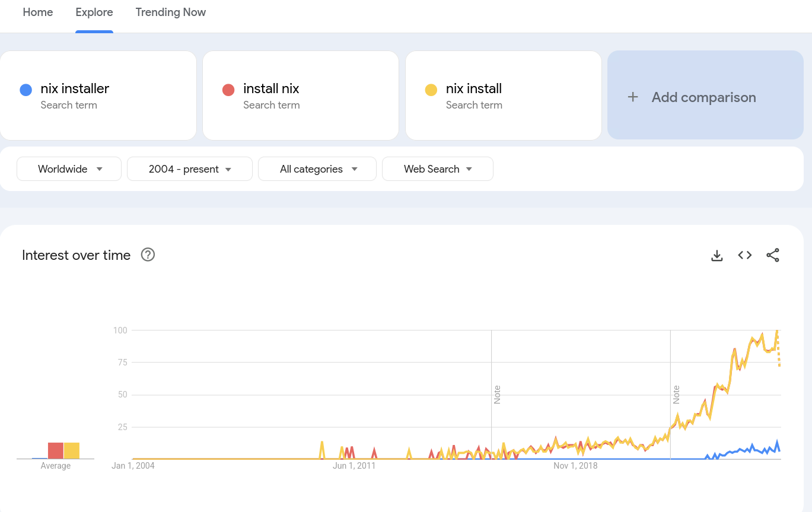Go to the Home tab
This screenshot has height=512, width=812.
(x=38, y=12)
